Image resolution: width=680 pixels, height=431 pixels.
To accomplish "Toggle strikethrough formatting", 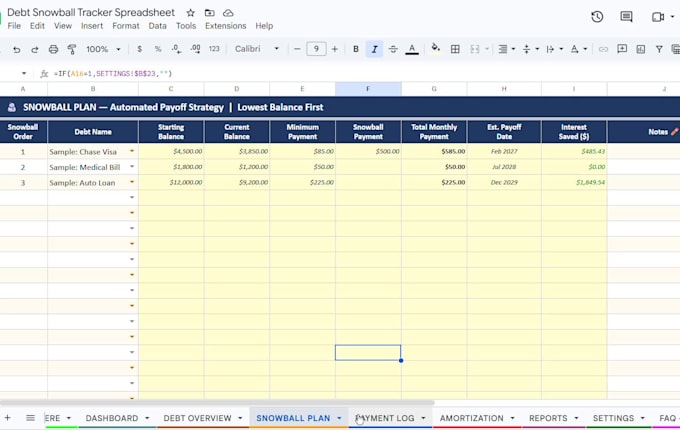I will (x=393, y=49).
